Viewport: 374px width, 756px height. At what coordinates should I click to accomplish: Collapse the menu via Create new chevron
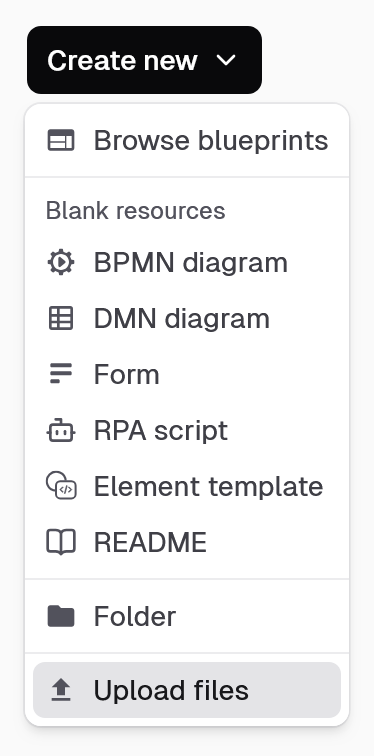(x=226, y=60)
